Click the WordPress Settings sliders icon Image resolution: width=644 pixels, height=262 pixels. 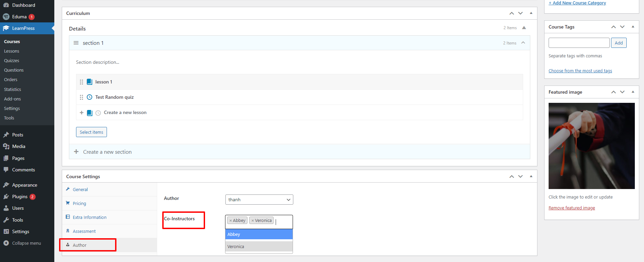coord(6,231)
